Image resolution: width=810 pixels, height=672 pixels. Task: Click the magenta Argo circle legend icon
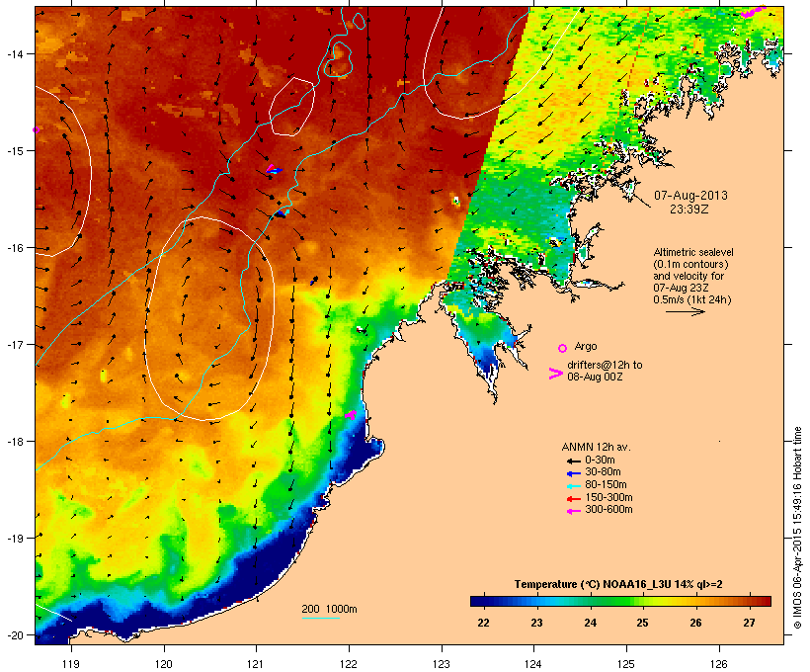[x=563, y=348]
